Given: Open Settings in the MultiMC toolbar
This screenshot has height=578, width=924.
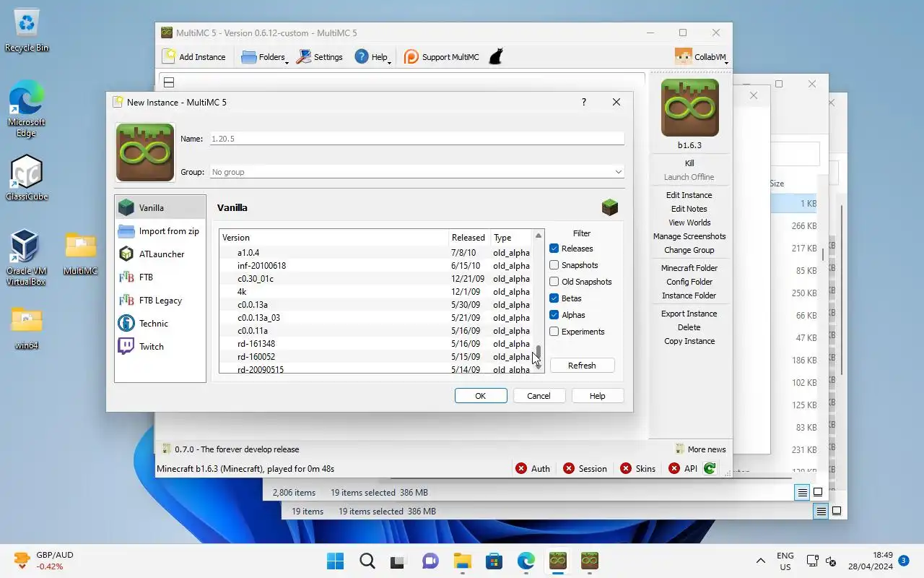Looking at the screenshot, I should pyautogui.click(x=320, y=57).
